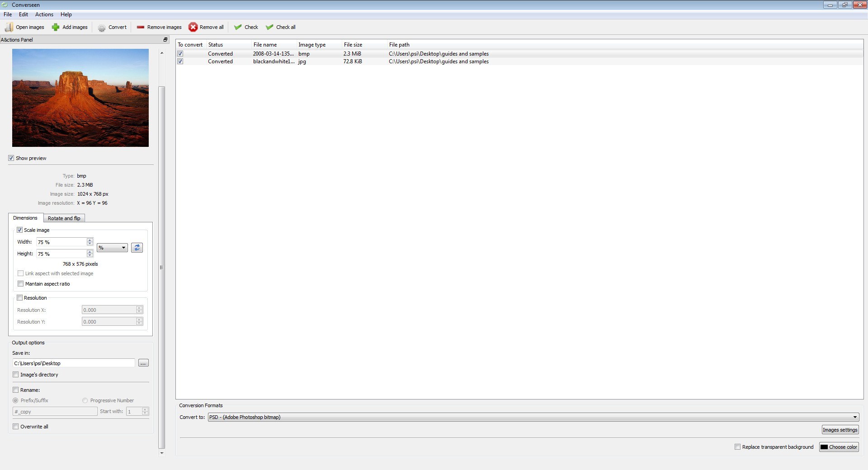Uncheck the Show preview checkbox
Screen dimensions: 868x470
11,158
